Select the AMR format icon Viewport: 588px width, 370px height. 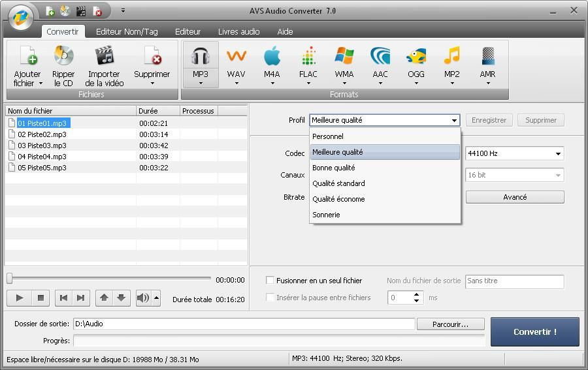pos(488,56)
